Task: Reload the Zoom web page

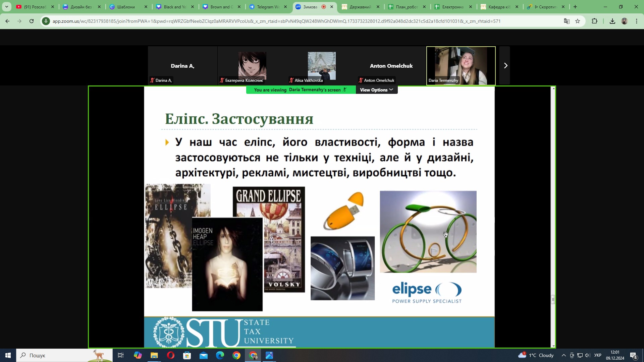Action: 32,21
